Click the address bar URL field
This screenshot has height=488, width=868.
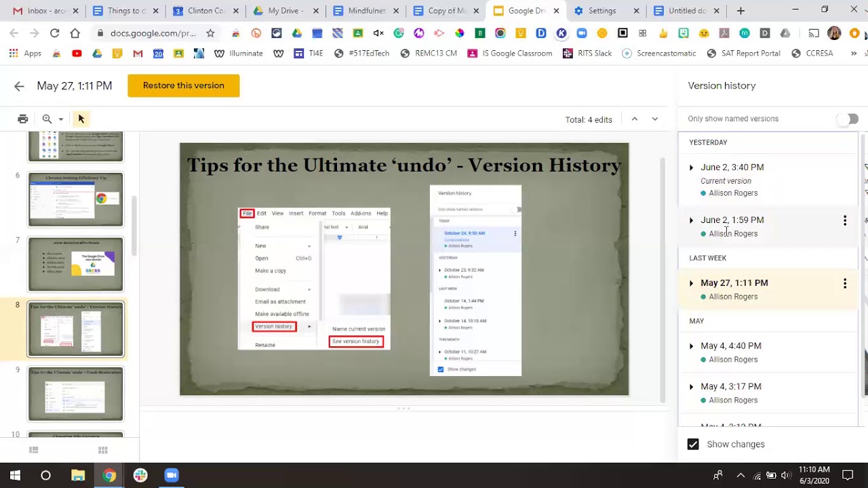point(153,33)
